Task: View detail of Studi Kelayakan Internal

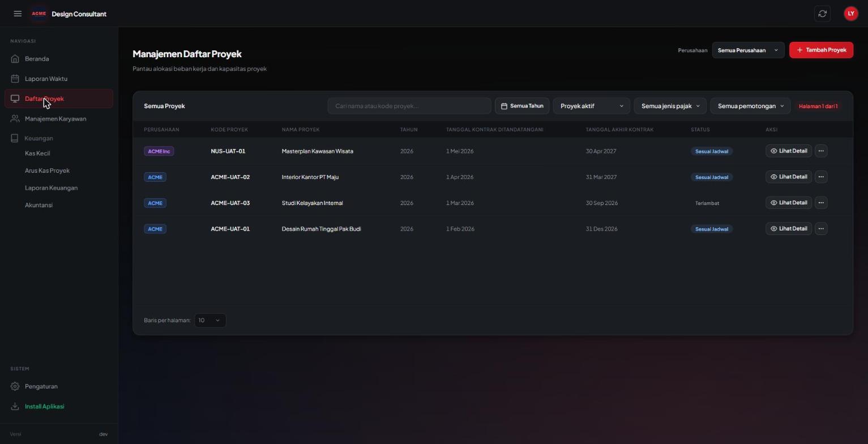Action: pyautogui.click(x=789, y=203)
